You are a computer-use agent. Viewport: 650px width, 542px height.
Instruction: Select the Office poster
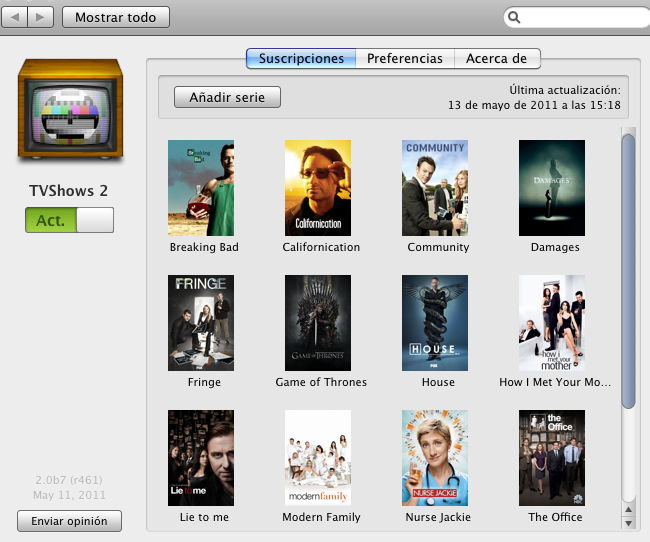(x=552, y=458)
